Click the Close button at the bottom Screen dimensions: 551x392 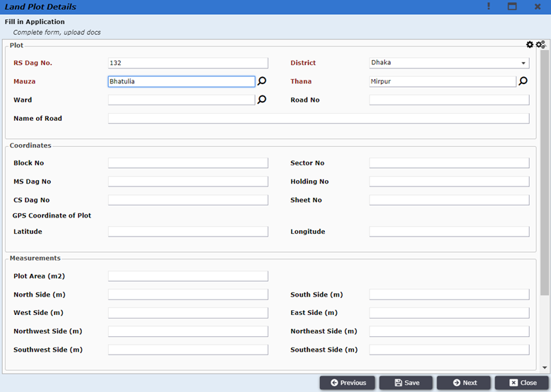tap(522, 383)
